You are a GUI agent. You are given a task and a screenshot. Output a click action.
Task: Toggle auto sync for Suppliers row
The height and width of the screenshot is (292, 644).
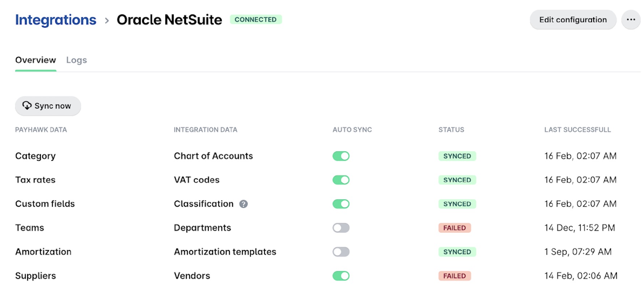pos(341,276)
